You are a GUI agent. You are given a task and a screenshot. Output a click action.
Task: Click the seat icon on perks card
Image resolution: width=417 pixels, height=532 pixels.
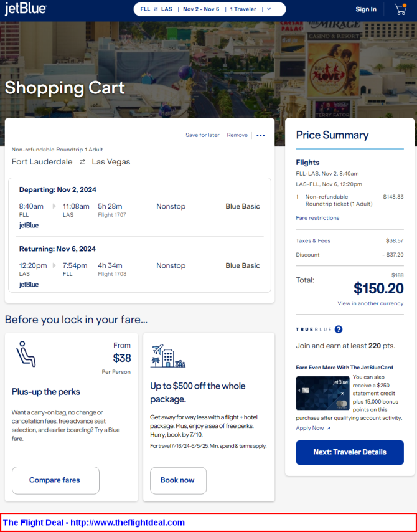(x=26, y=354)
